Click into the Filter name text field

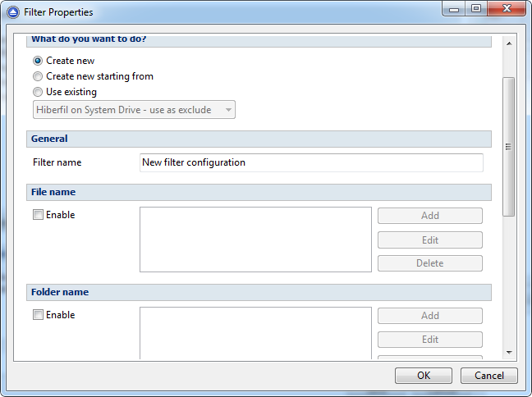311,162
